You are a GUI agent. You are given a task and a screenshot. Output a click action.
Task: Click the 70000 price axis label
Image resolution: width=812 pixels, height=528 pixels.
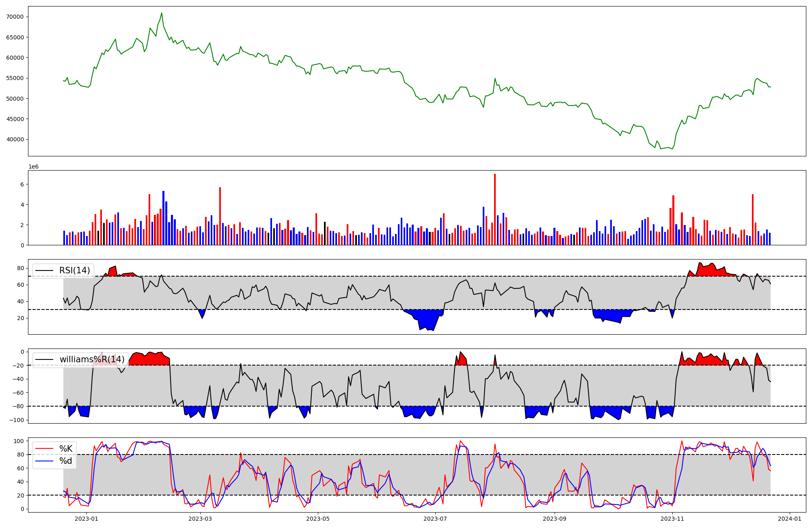pyautogui.click(x=15, y=17)
